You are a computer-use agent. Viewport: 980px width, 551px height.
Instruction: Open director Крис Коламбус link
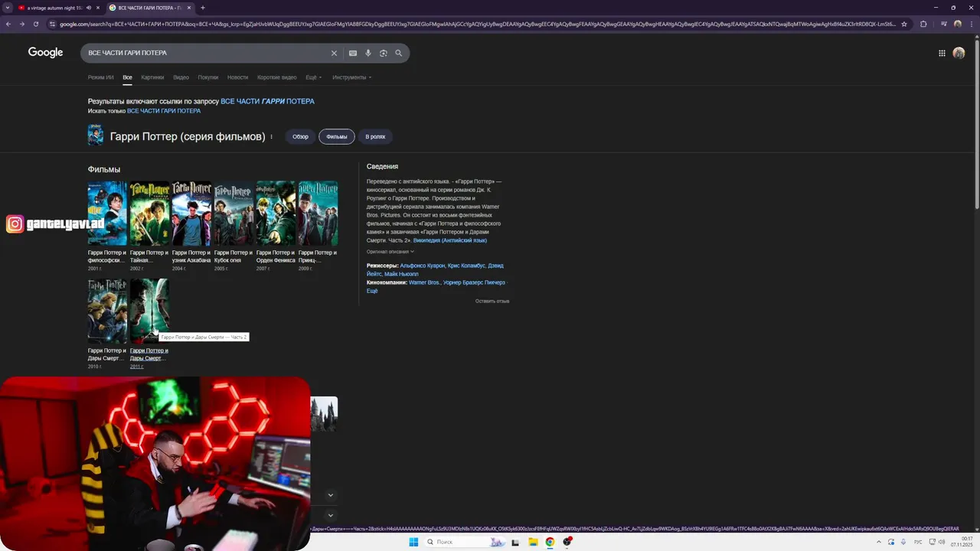(x=465, y=266)
